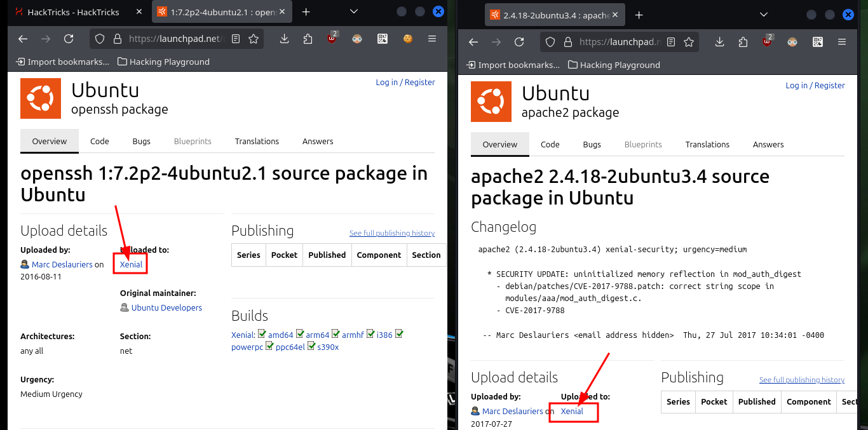The height and width of the screenshot is (430, 868).
Task: Open uBlock Origin in the left window
Action: pyautogui.click(x=332, y=38)
